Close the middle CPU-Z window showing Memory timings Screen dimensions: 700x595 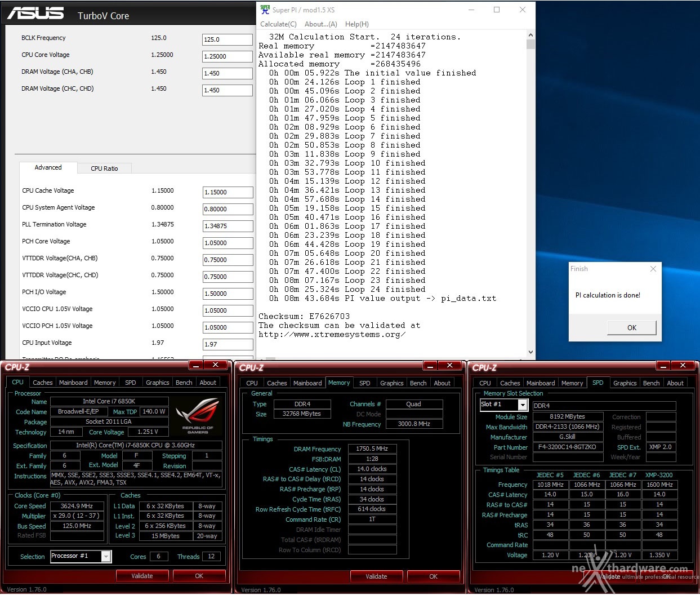point(450,366)
